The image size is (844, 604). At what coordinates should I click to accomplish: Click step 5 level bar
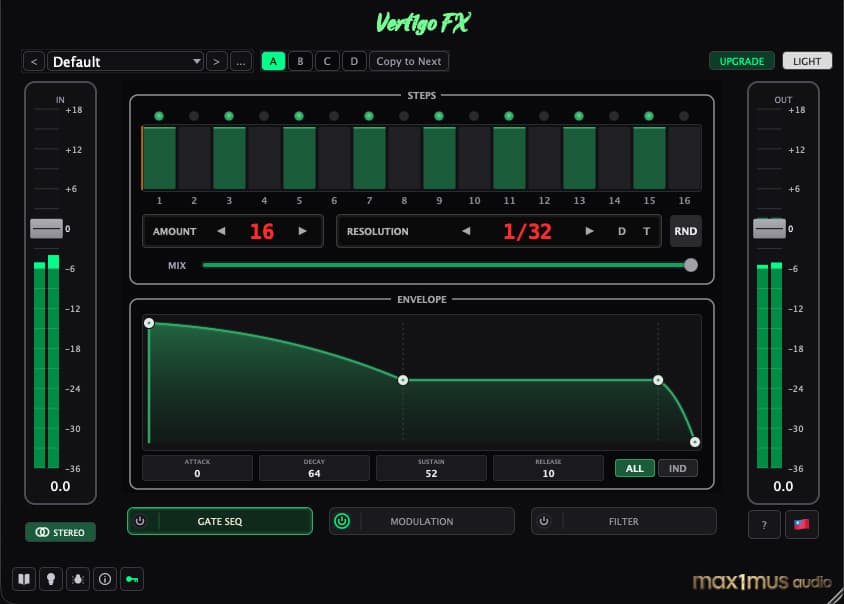tap(299, 158)
